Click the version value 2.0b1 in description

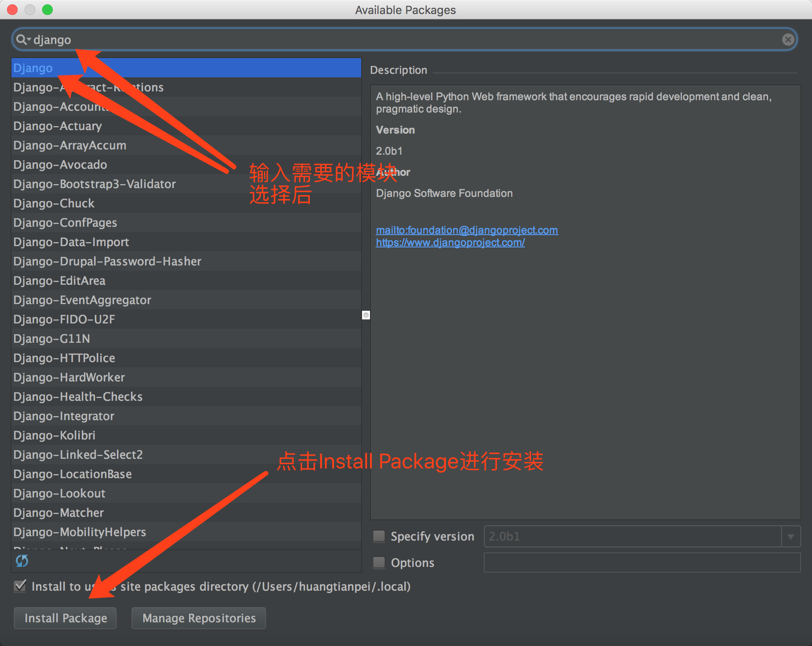pos(389,151)
